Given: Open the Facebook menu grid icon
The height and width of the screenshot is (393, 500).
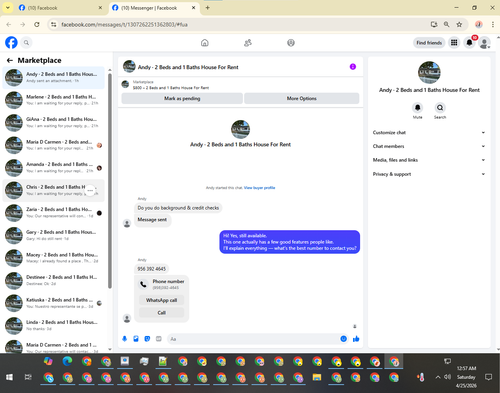Looking at the screenshot, I should [454, 43].
